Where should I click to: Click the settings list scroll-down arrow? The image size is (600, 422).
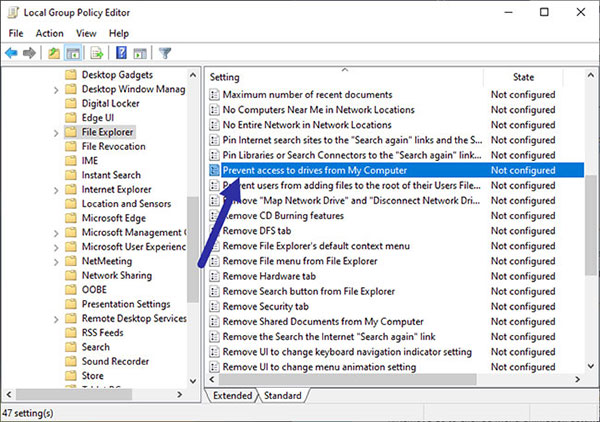pos(591,366)
